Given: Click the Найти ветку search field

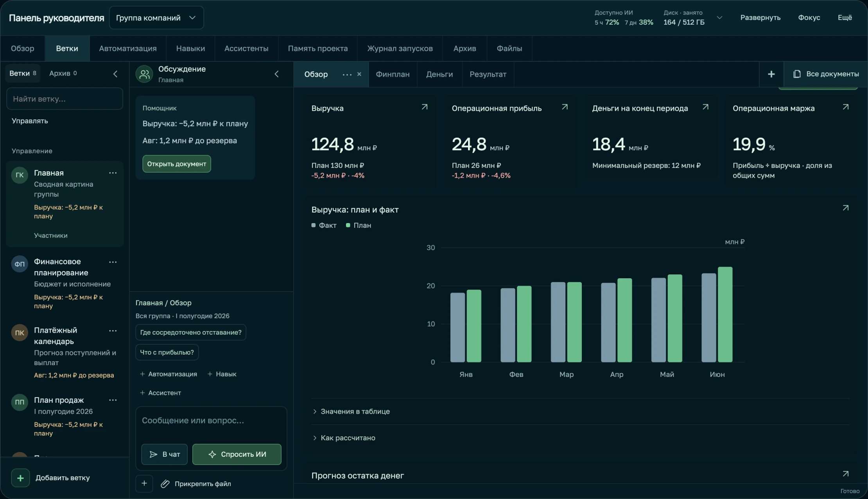Looking at the screenshot, I should point(65,99).
